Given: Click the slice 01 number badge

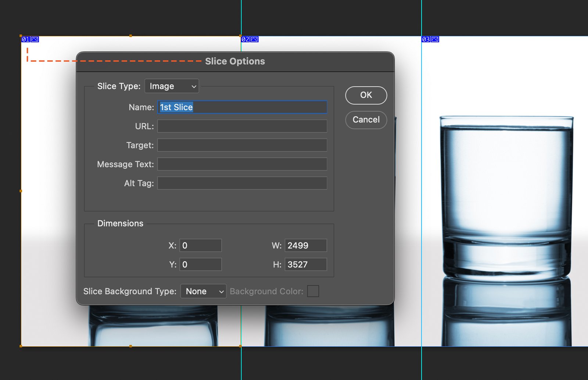Looking at the screenshot, I should coord(25,39).
